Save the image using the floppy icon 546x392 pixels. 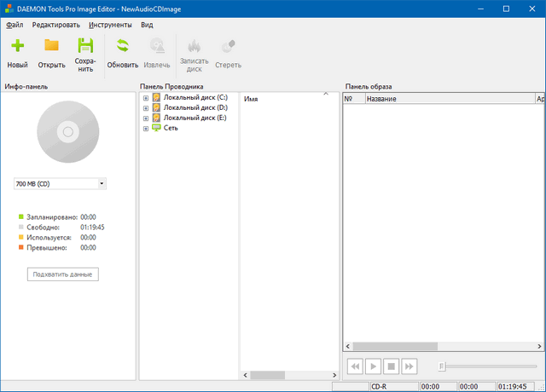click(x=85, y=47)
